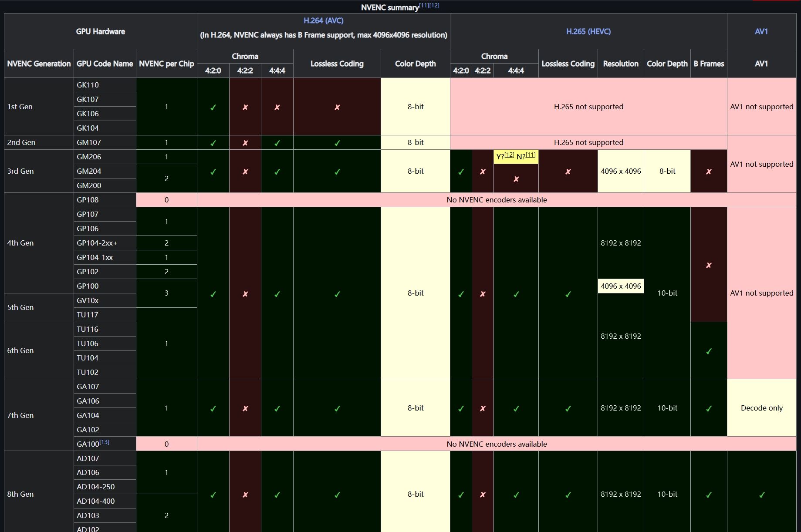Viewport: 801px width, 532px height.
Task: Select the GM200 code name cell
Action: tap(105, 185)
